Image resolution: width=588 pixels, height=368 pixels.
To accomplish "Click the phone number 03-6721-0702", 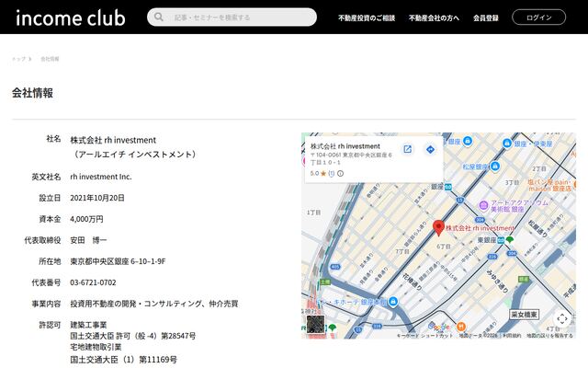I will click(93, 282).
